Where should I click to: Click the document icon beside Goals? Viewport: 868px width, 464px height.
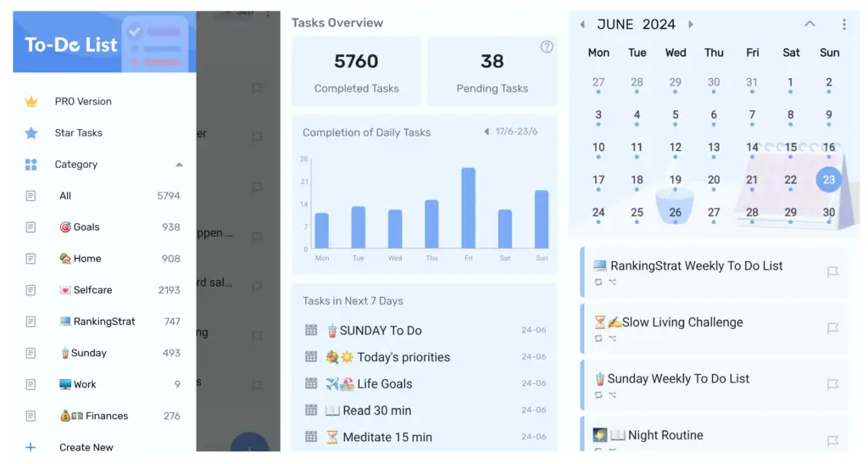point(31,227)
